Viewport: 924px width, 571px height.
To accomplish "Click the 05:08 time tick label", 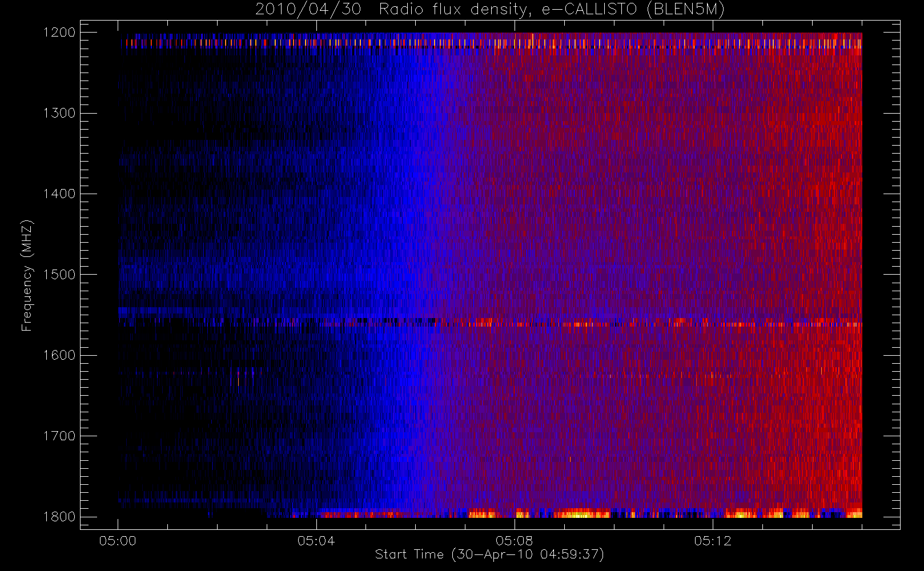I will pyautogui.click(x=514, y=541).
